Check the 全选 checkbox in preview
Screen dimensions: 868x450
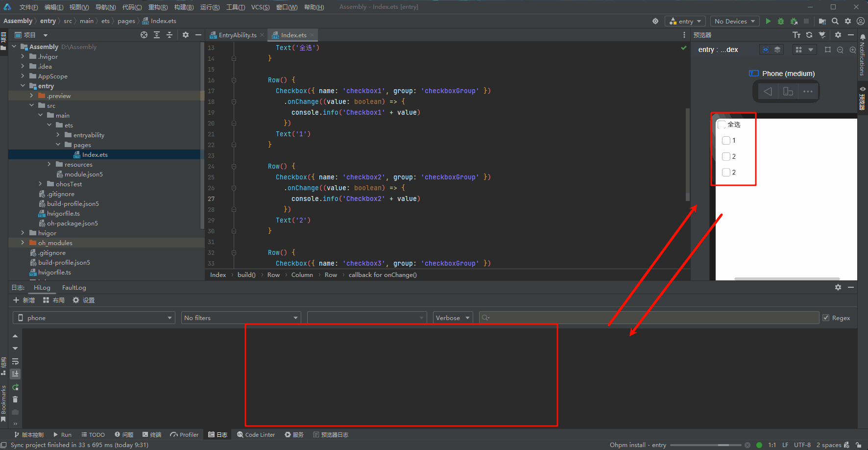(722, 125)
